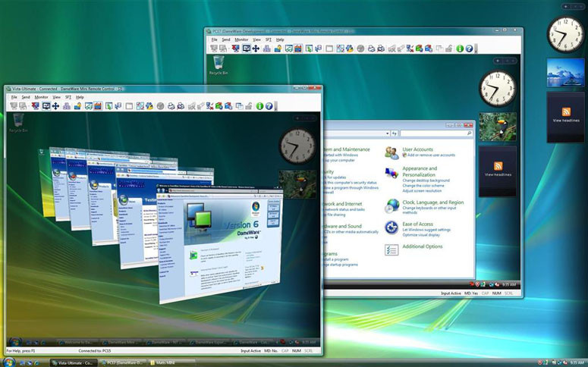Click blank window icon in Vista-Ultimate toolbar
The width and height of the screenshot is (588, 367).
point(129,106)
